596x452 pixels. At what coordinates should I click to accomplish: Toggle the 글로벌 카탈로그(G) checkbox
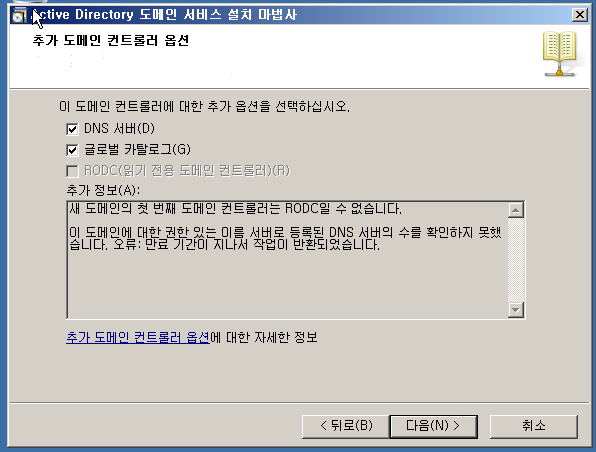click(x=72, y=150)
